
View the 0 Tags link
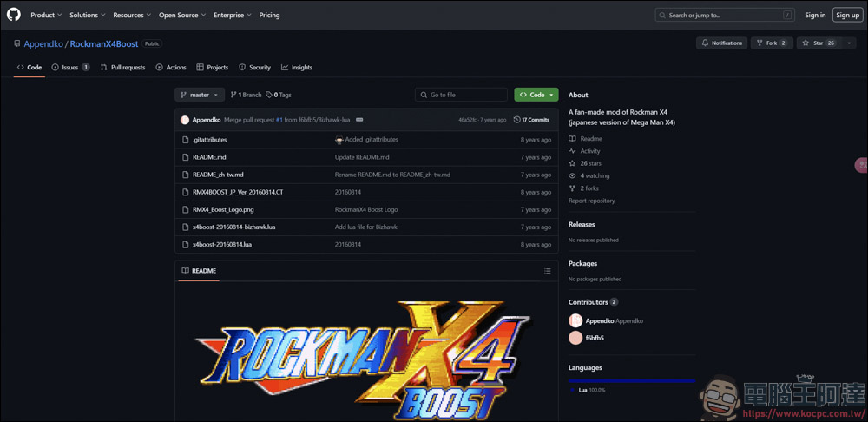[x=279, y=95]
